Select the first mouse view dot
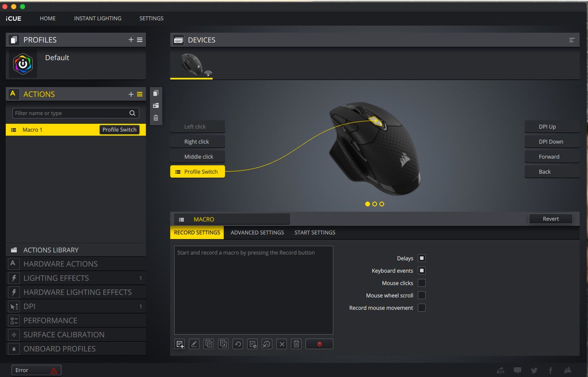The height and width of the screenshot is (377, 588). [x=367, y=204]
